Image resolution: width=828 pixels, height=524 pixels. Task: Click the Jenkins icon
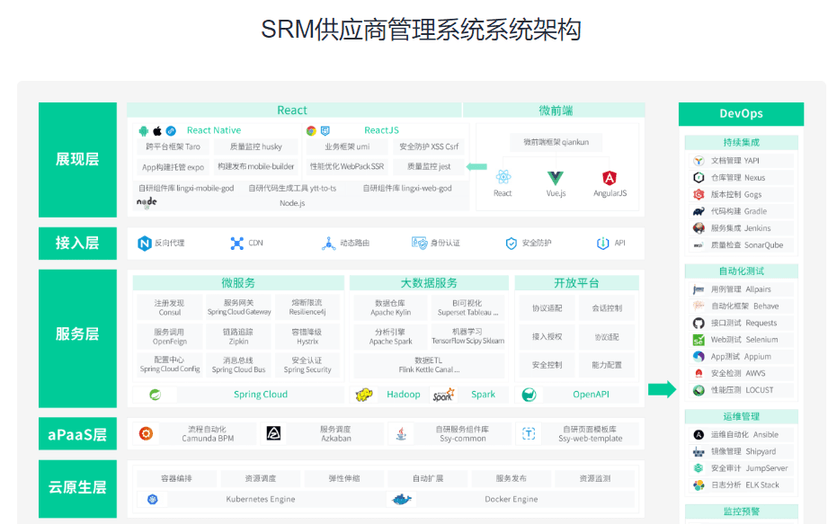(699, 228)
